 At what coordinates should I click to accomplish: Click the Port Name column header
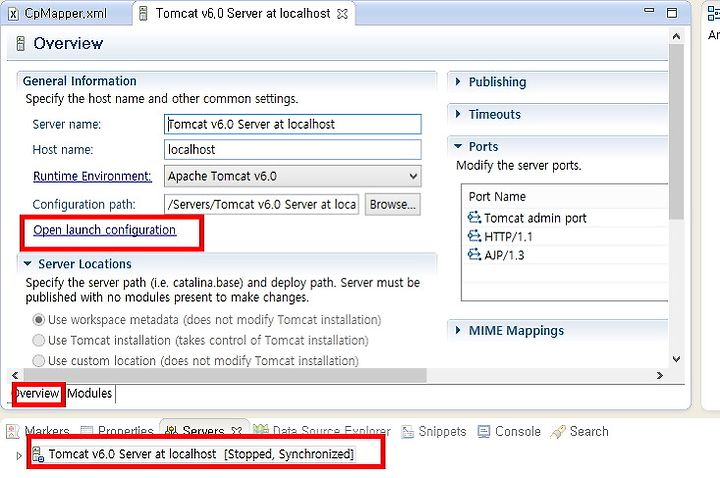[x=567, y=197]
